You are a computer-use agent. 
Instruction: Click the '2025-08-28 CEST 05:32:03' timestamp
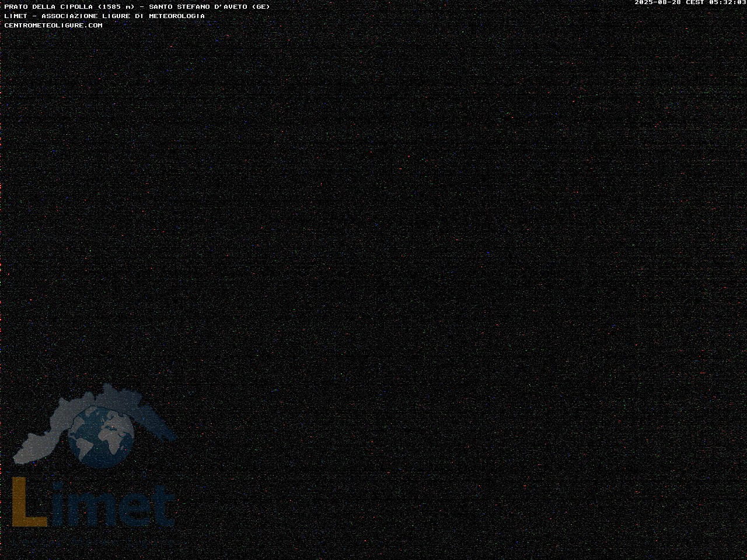pos(690,3)
